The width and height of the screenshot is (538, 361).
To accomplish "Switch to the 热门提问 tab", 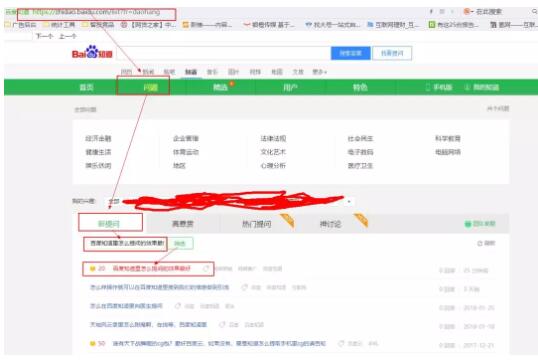I will 256,224.
